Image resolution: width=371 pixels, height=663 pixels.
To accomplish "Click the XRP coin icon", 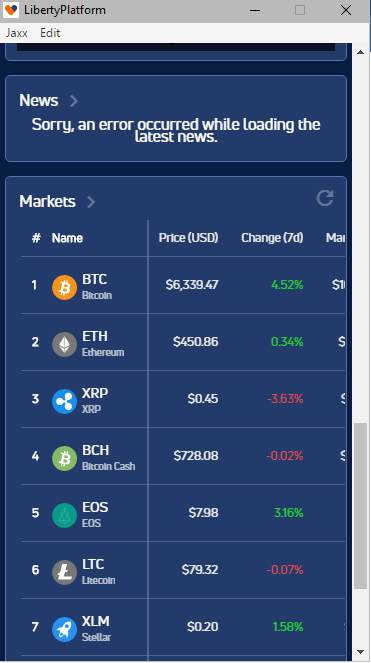I will click(x=64, y=401).
